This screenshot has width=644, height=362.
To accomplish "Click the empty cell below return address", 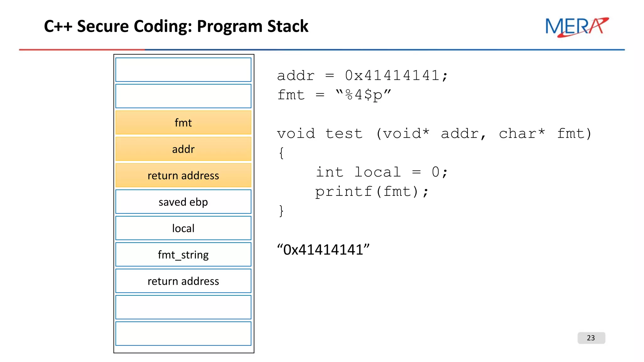I will [x=183, y=307].
